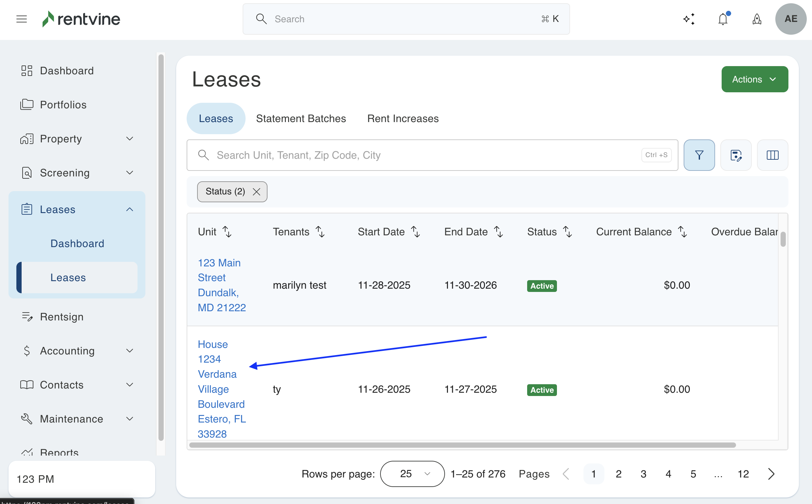Open AE user avatar menu
Image resolution: width=812 pixels, height=504 pixels.
click(x=791, y=19)
